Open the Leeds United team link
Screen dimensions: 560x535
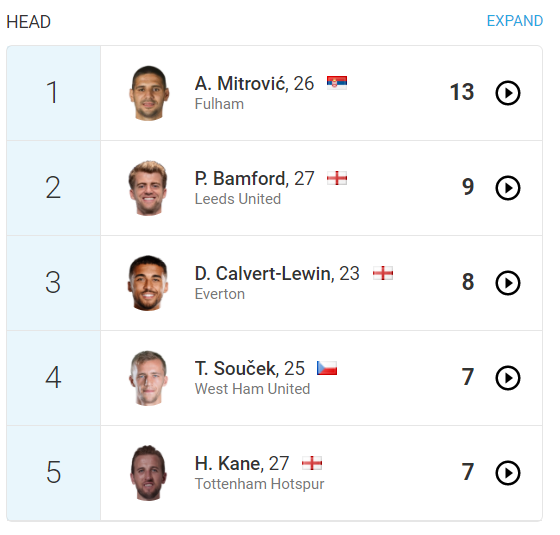[238, 199]
